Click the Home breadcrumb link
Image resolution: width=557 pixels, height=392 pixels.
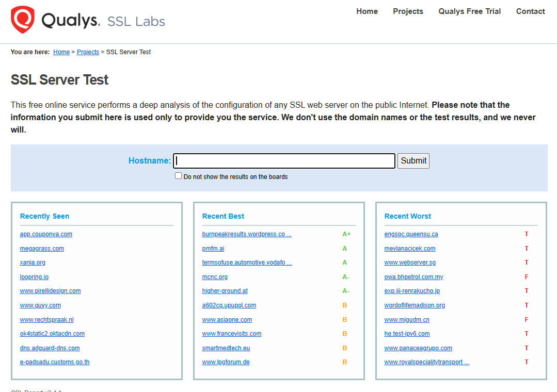61,52
